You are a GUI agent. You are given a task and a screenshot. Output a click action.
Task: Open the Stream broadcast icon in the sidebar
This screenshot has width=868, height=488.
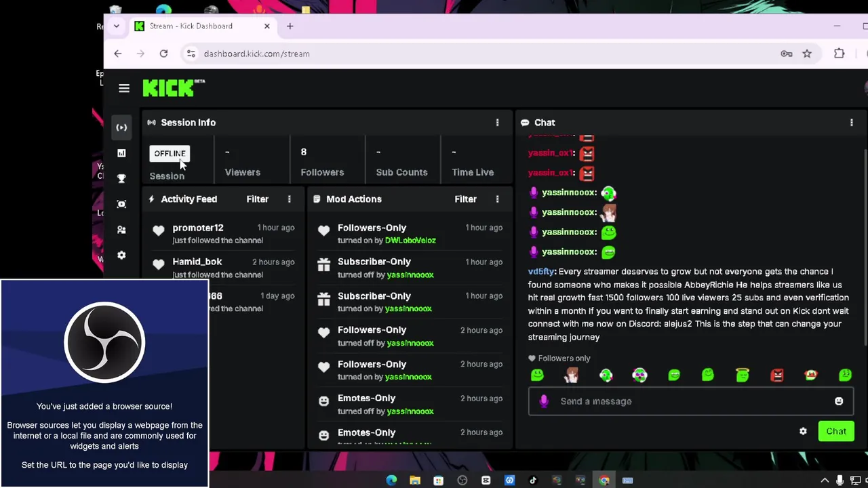tap(121, 127)
